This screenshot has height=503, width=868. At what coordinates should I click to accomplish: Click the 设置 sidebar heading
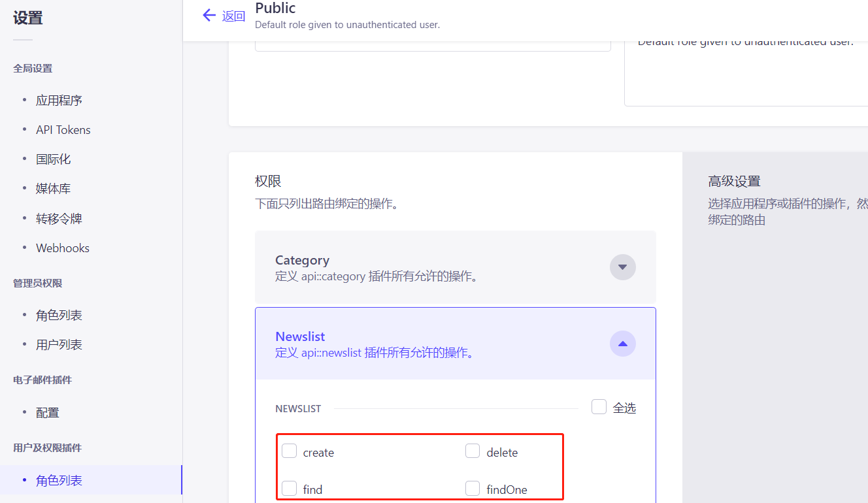(28, 18)
